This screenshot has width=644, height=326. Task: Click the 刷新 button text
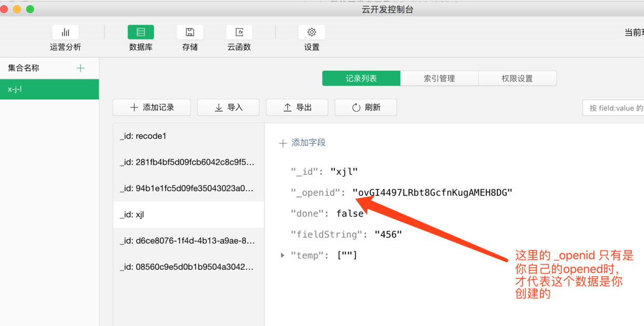click(373, 107)
